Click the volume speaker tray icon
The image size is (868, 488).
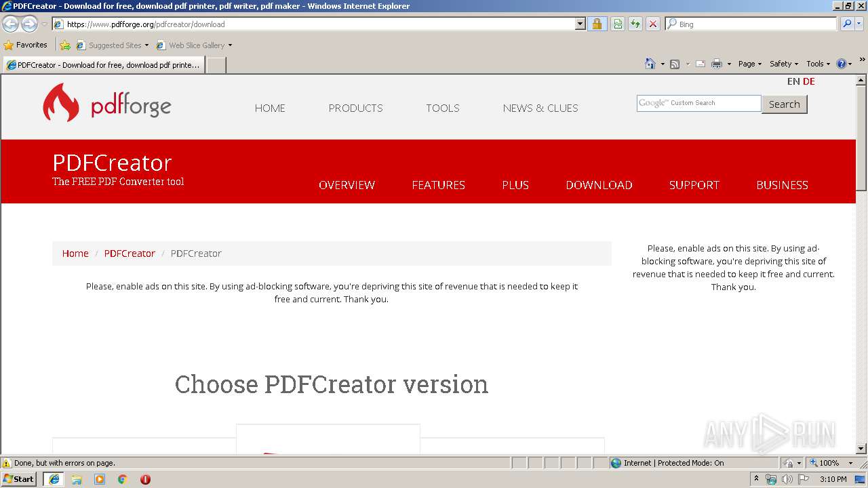[x=787, y=479]
